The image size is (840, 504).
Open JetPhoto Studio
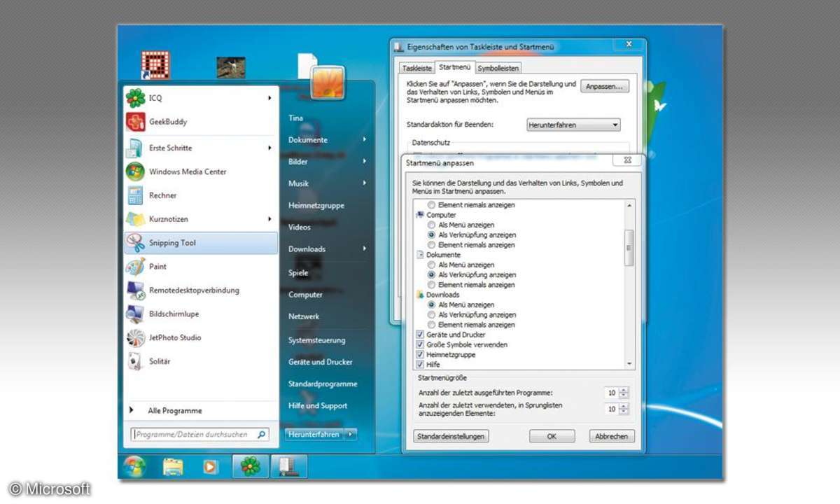tap(174, 337)
